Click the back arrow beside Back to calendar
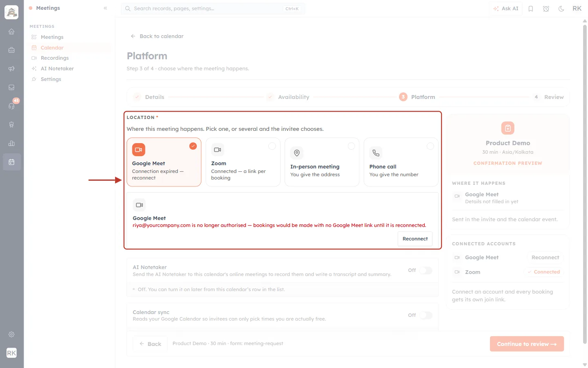 [133, 36]
